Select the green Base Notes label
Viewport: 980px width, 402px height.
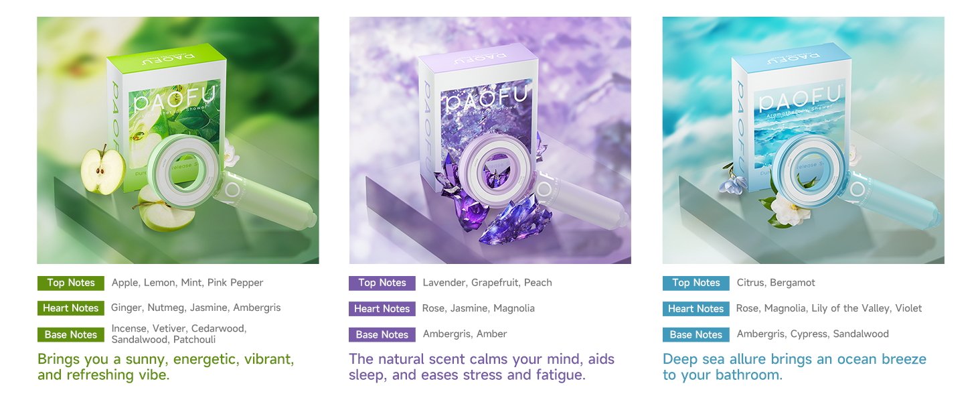pyautogui.click(x=71, y=334)
